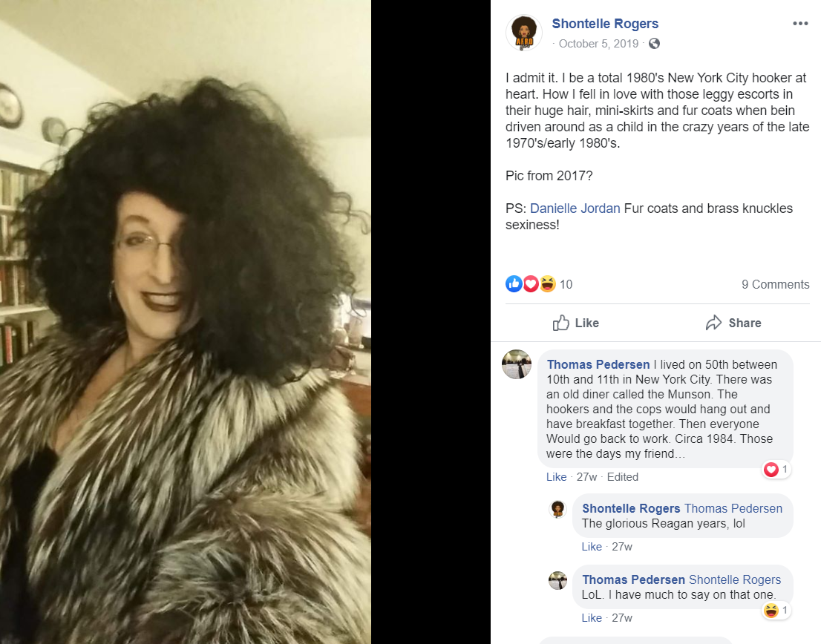
Task: Like the post with the Like button
Action: tap(575, 323)
